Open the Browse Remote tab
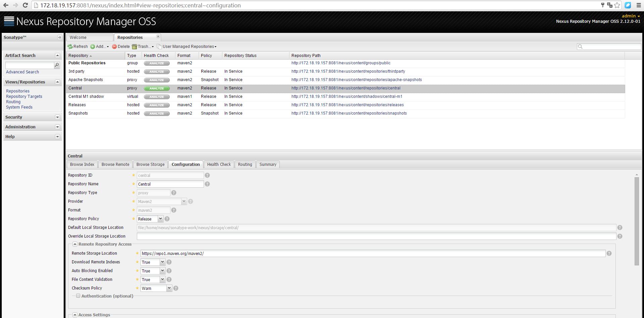 click(115, 165)
